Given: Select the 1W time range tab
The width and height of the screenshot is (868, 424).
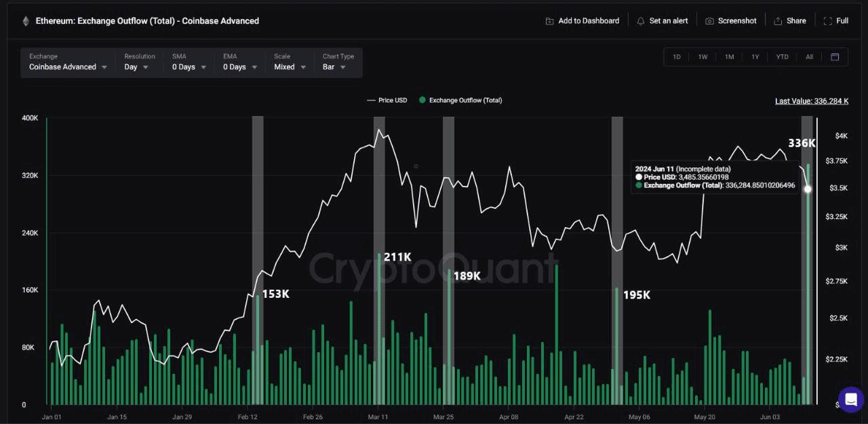Looking at the screenshot, I should pyautogui.click(x=703, y=57).
